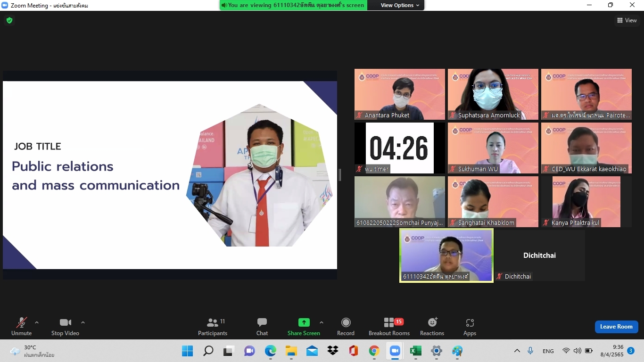
Task: Open the Participants panel
Action: (x=213, y=327)
